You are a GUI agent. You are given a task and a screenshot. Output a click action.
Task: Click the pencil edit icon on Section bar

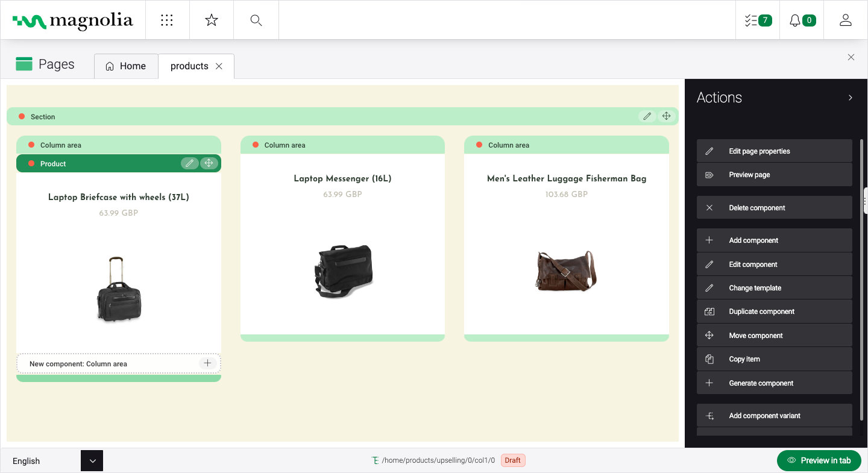647,116
